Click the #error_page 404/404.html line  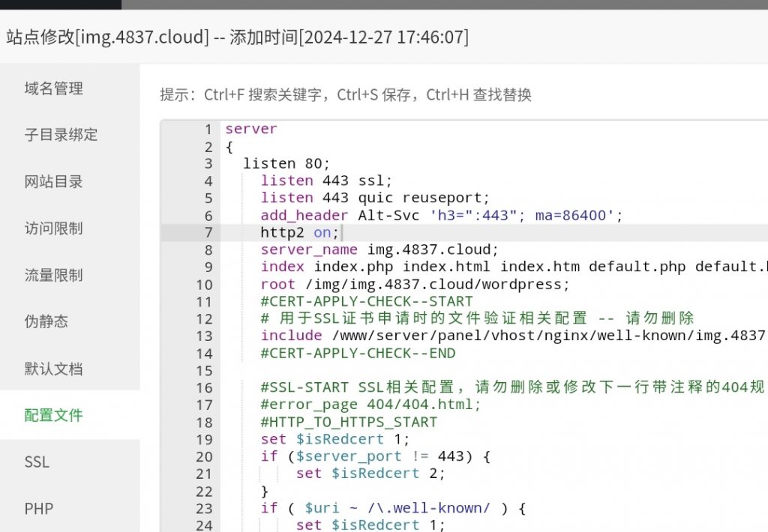click(370, 405)
